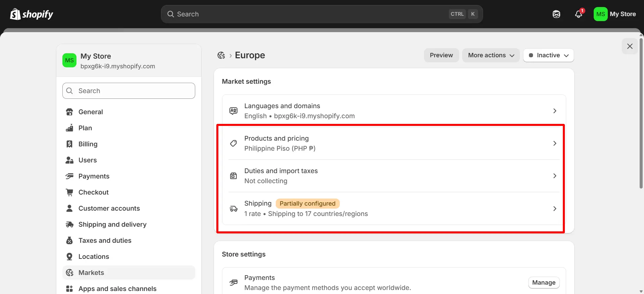Open General settings

pos(129,112)
